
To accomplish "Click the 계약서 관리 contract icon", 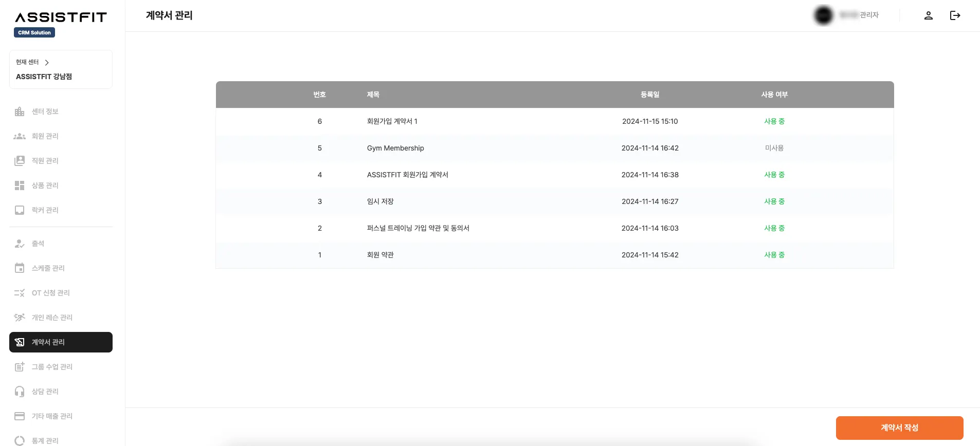I will [20, 342].
